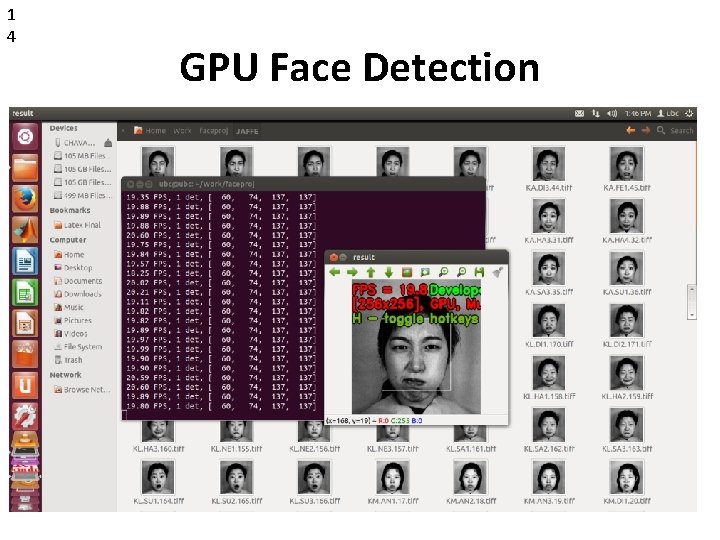Viewport: 720px width, 540px height.
Task: Open LibreOffice Impress from launcher
Action: (x=25, y=323)
